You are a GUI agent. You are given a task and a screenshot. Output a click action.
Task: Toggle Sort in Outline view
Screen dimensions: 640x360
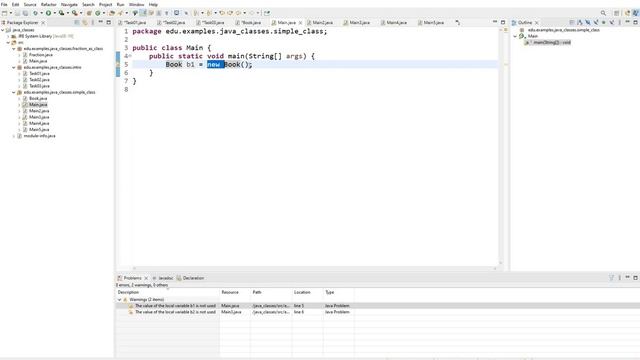pos(580,22)
